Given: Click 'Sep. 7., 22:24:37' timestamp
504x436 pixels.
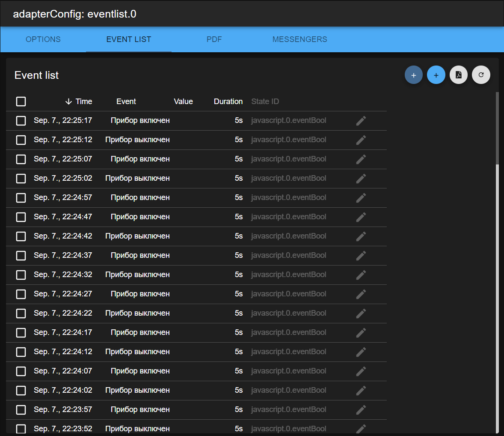Looking at the screenshot, I should point(63,255).
